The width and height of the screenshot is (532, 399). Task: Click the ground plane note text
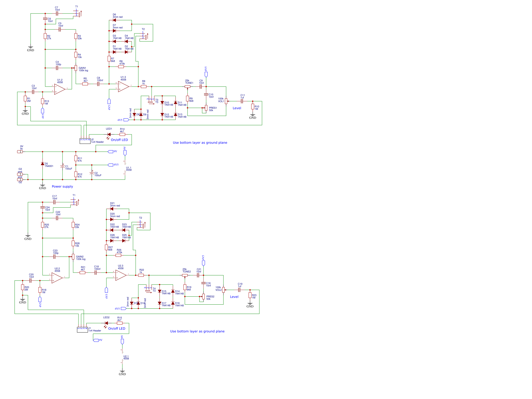coord(200,142)
